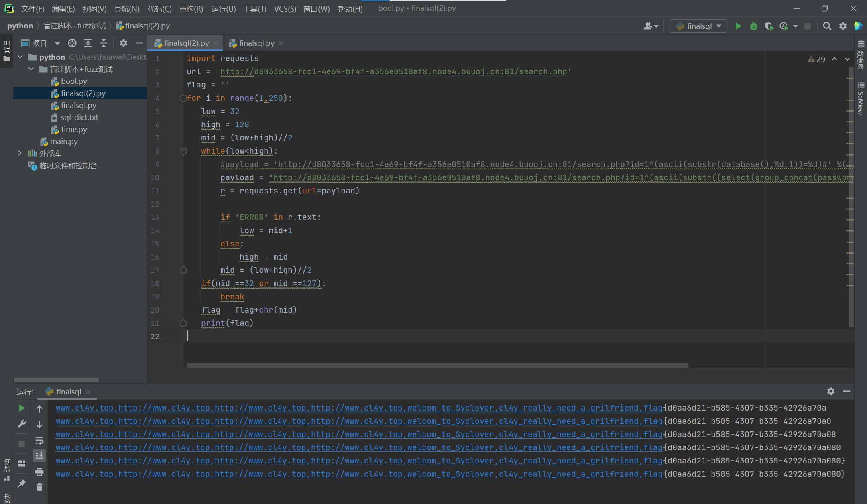Toggle scroll to end in run console
Image resolution: width=867 pixels, height=504 pixels.
point(39,456)
